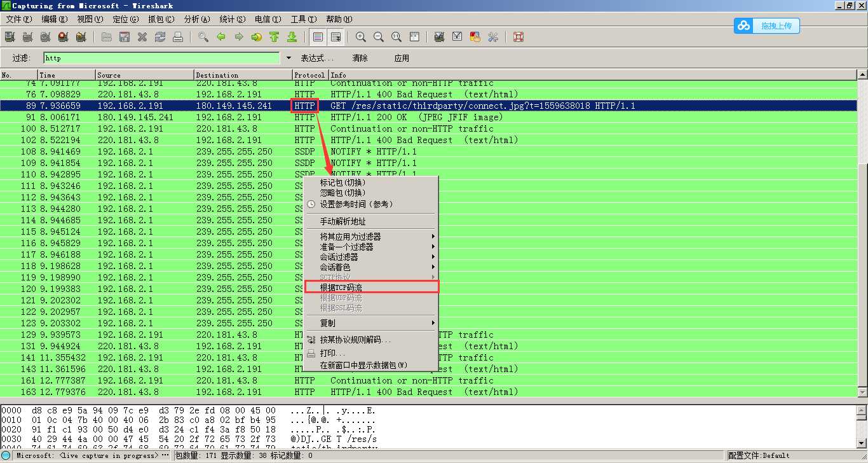Open the 编辑(E) menu
This screenshot has height=463, width=868.
[54, 19]
